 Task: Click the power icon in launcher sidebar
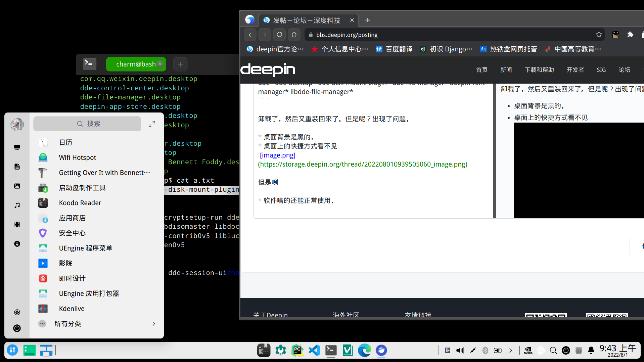click(x=17, y=328)
